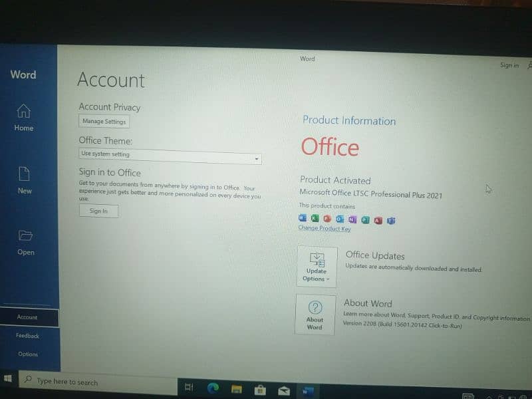532x399 pixels.
Task: Click the New document icon
Action: [x=25, y=174]
